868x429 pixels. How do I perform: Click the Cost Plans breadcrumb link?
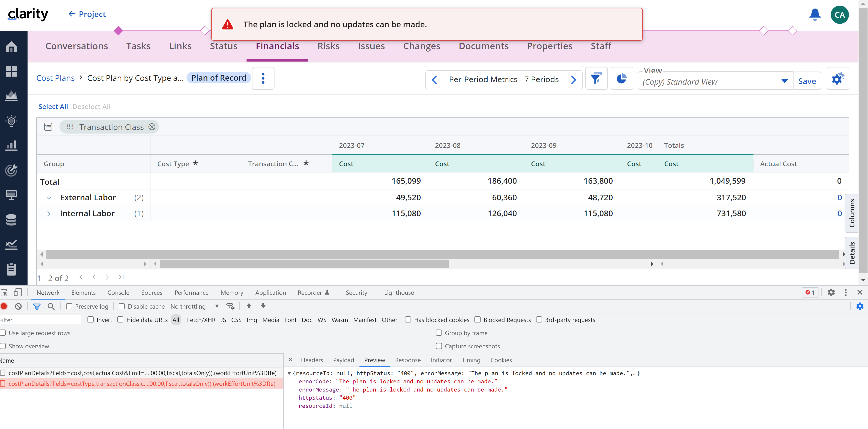pyautogui.click(x=55, y=78)
